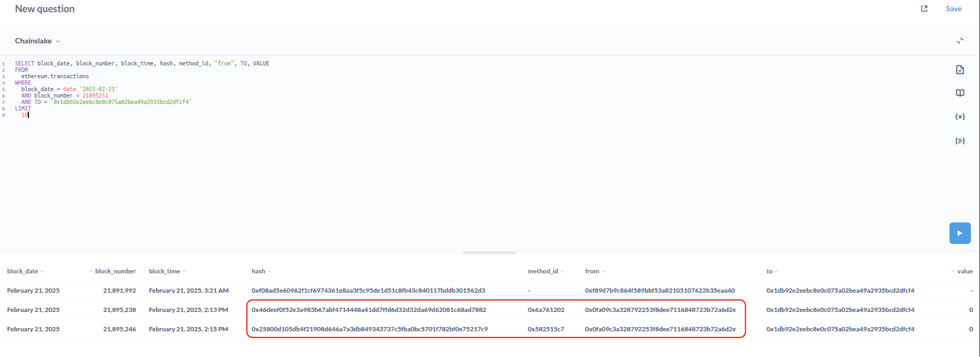Open the variables {x} panel
Image resolution: width=980 pixels, height=357 pixels.
pos(960,117)
